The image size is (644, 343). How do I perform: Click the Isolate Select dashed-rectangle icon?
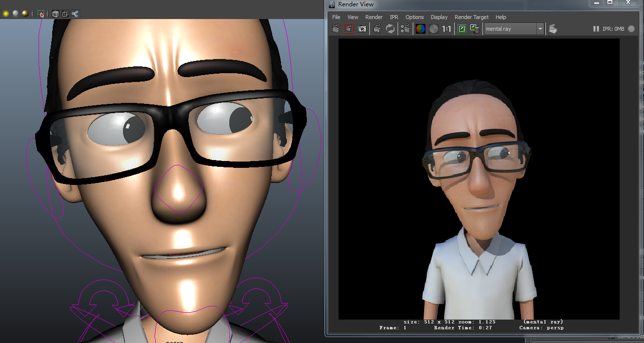(x=41, y=14)
